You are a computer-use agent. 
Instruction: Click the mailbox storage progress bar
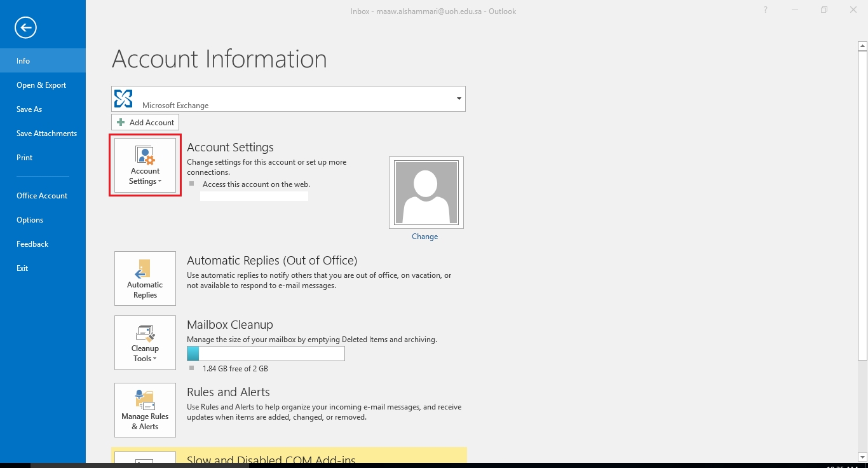click(266, 354)
